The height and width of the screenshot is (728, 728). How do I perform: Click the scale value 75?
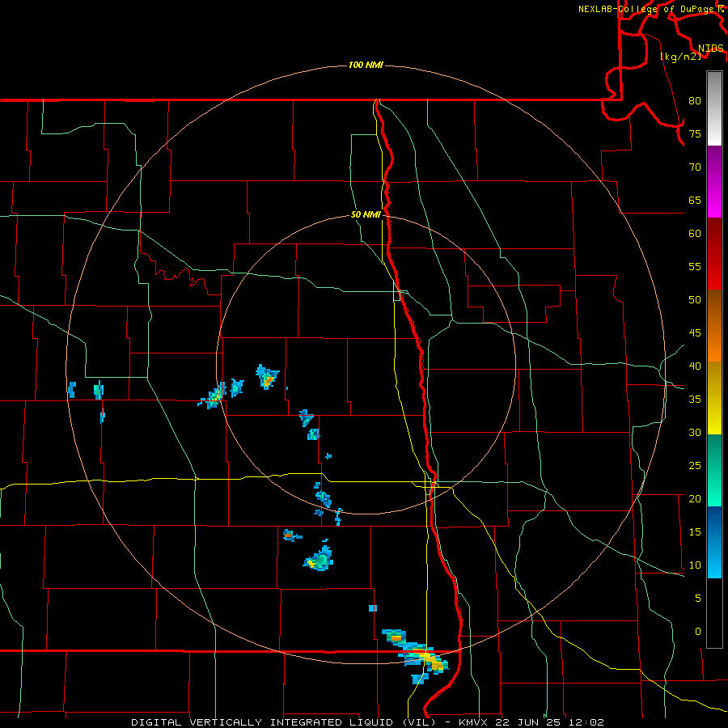point(695,133)
